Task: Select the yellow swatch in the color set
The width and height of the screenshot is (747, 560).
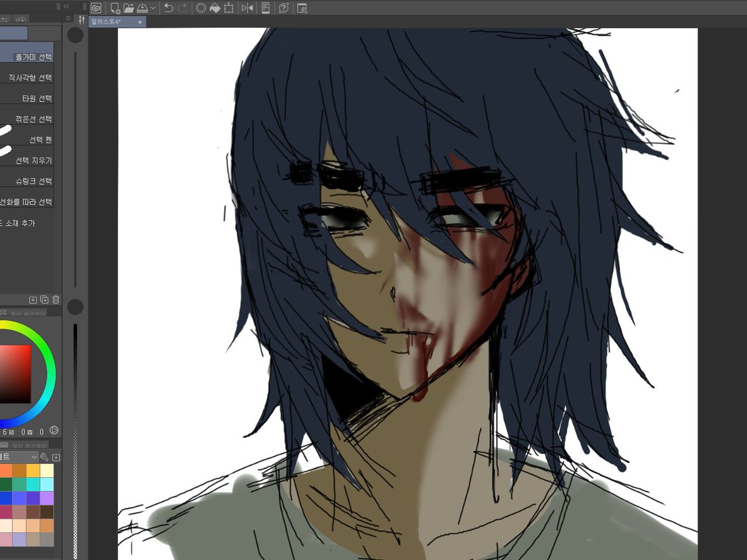Action: pyautogui.click(x=33, y=470)
